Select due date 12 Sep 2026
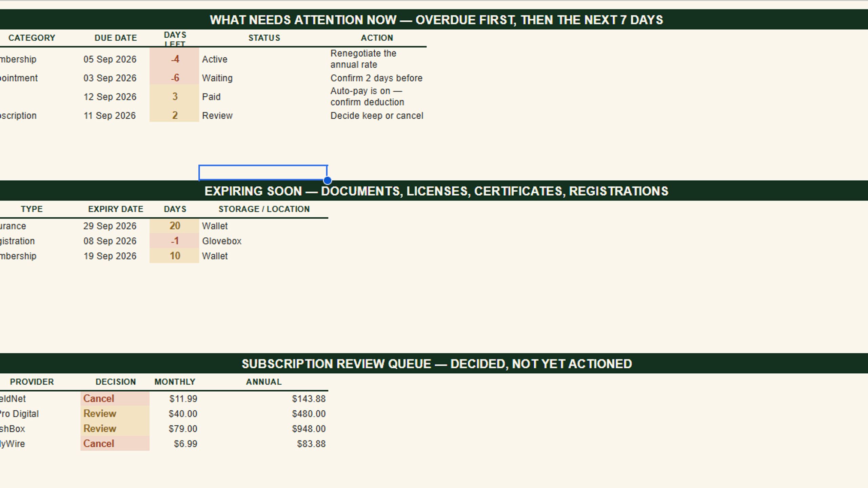Viewport: 868px width, 488px height. coord(110,97)
